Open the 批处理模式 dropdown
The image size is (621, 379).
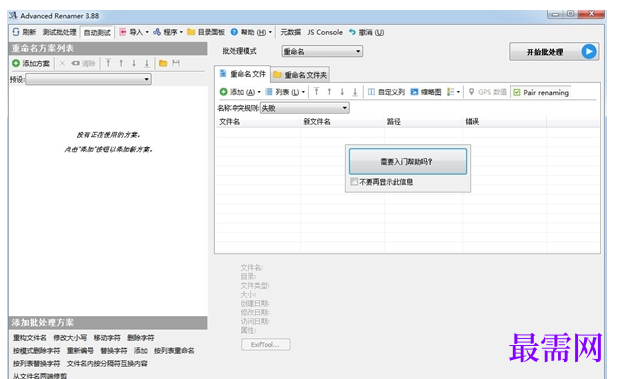(322, 51)
